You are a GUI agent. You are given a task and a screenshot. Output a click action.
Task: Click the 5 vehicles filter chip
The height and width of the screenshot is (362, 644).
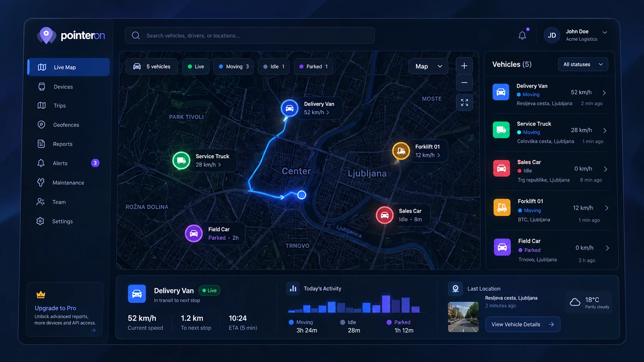pyautogui.click(x=152, y=67)
